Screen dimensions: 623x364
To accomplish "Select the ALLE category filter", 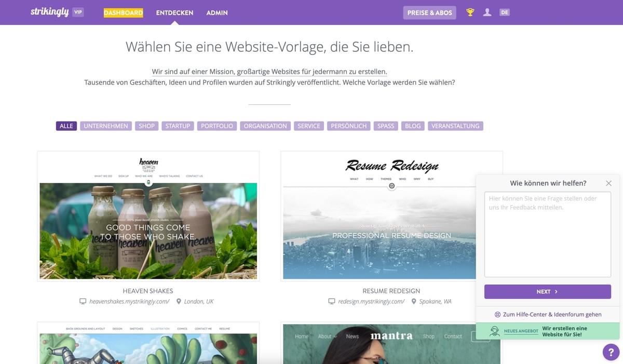I will 66,126.
